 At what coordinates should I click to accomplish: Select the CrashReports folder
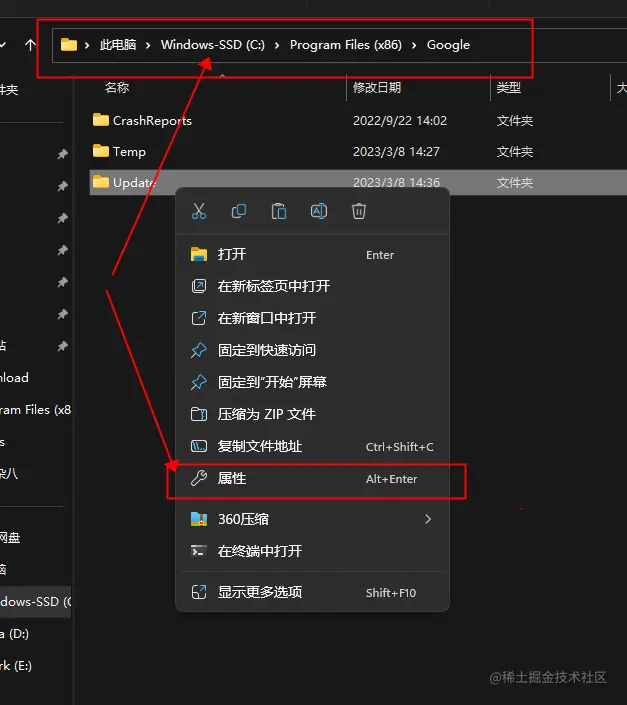point(152,120)
